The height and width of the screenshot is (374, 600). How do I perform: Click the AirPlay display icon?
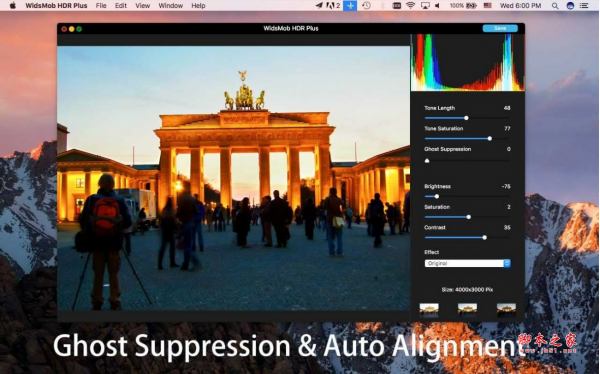click(x=425, y=6)
